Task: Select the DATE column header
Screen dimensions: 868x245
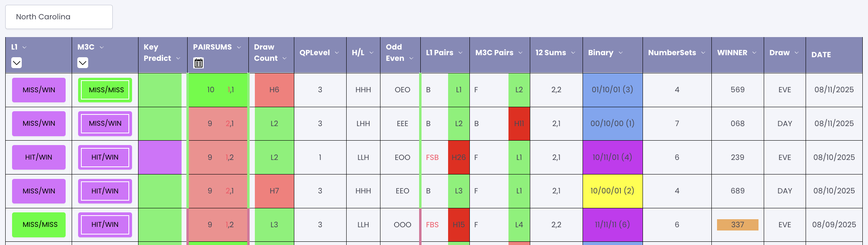Action: coord(821,55)
